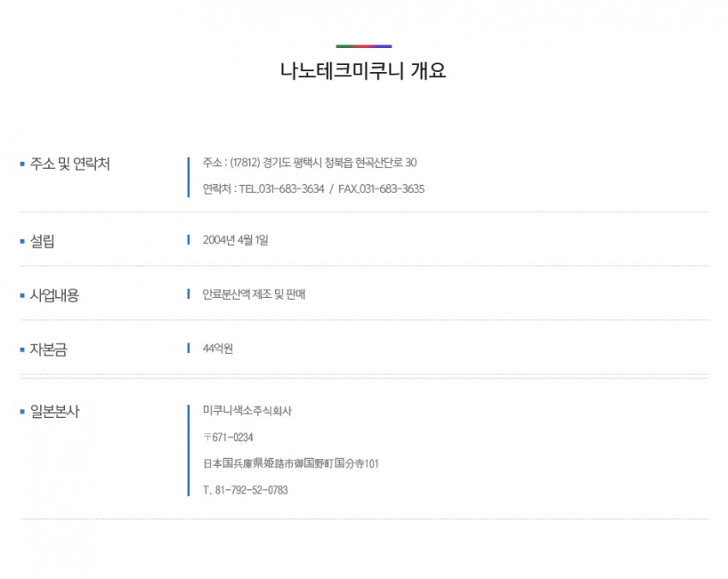Click the bullet icon beside 설립
This screenshot has width=728, height=579.
[22, 241]
